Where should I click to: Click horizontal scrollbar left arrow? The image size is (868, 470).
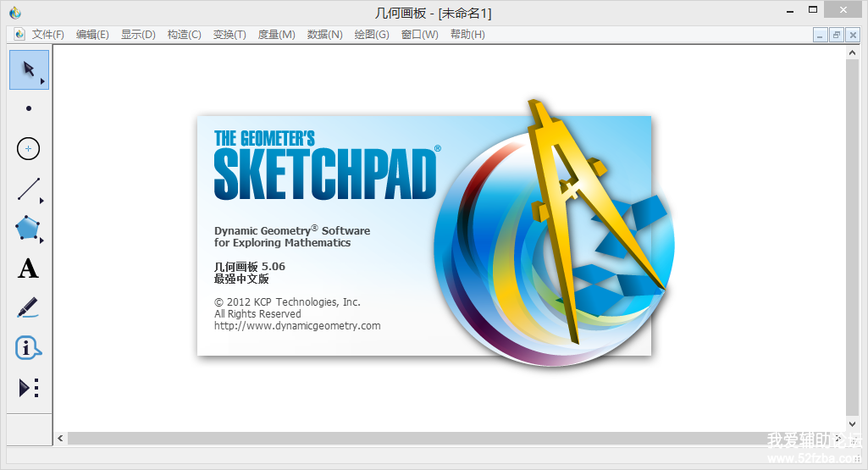[60, 439]
